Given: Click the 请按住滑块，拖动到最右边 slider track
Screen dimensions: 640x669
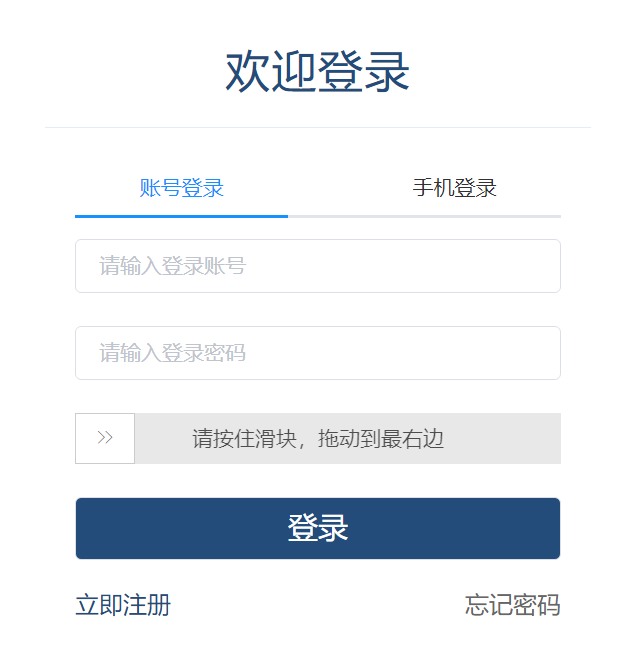Looking at the screenshot, I should click(347, 438).
